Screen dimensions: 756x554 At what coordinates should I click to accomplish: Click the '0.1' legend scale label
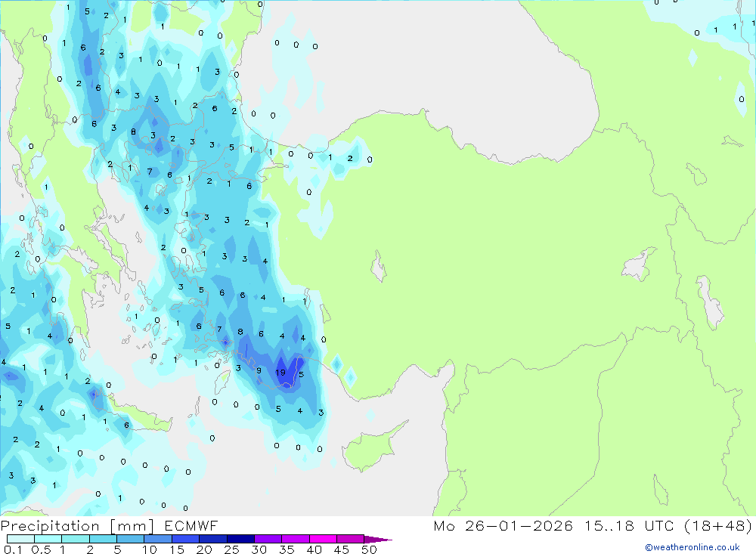(13, 549)
